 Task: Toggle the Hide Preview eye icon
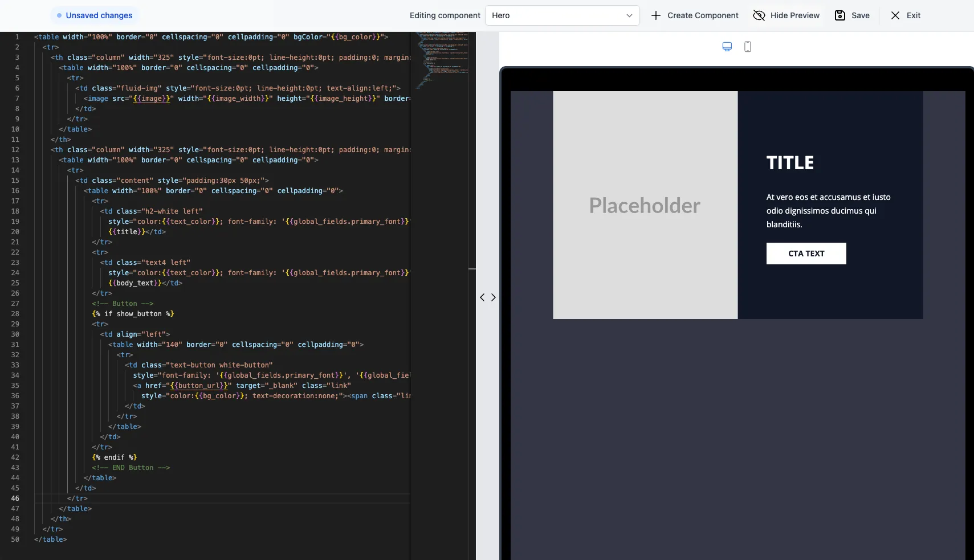[759, 15]
